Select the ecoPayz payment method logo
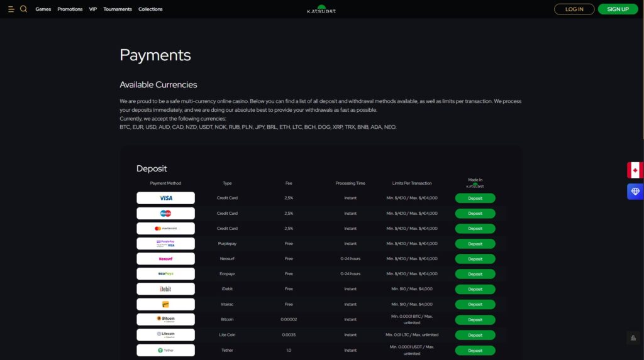This screenshot has height=360, width=644. (165, 274)
